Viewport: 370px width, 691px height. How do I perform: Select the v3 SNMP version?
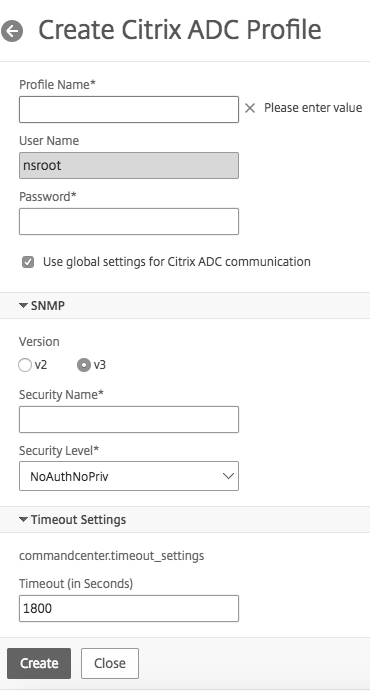click(84, 365)
